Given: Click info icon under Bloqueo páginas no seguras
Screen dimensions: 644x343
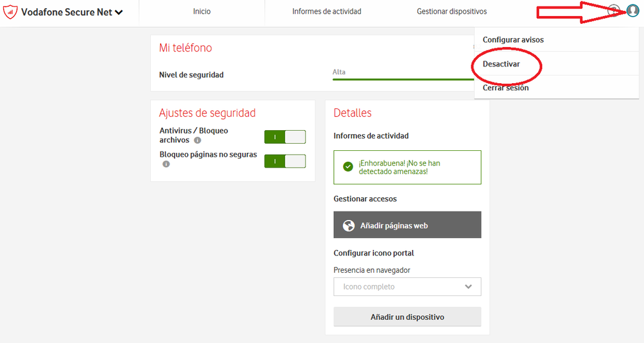Looking at the screenshot, I should point(166,164).
